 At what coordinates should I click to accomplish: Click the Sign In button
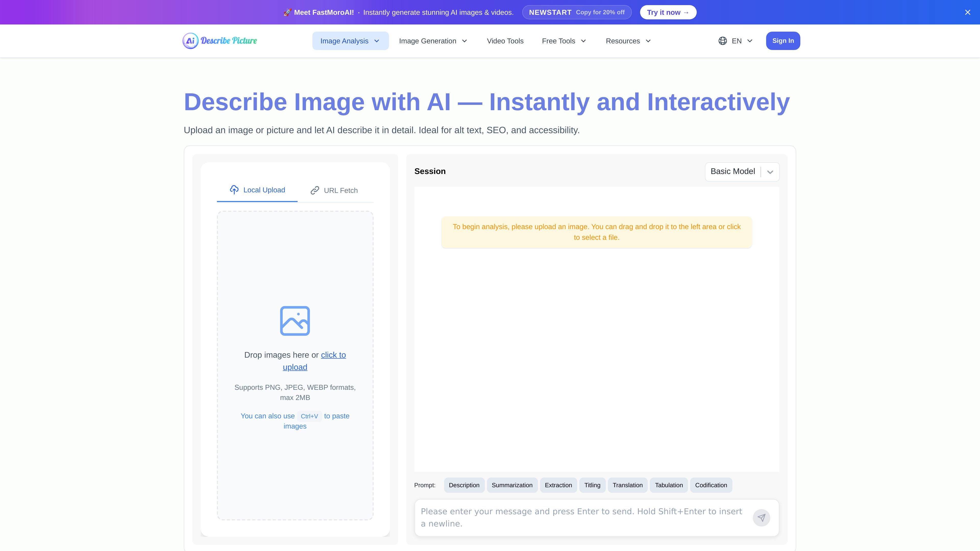[783, 41]
